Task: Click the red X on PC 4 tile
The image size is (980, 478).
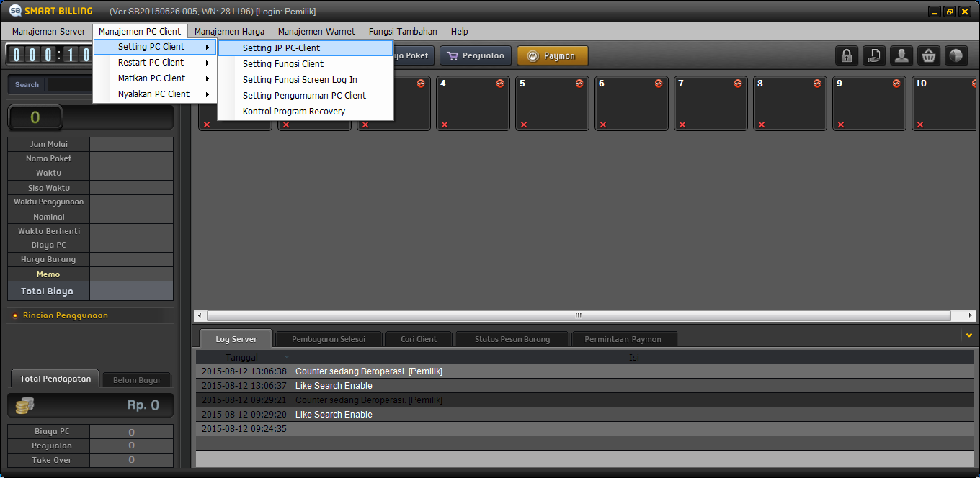Action: (x=445, y=125)
